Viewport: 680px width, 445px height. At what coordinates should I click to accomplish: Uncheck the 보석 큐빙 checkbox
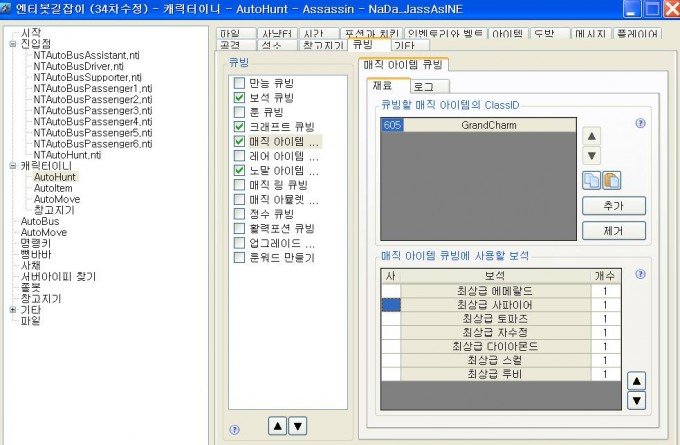click(239, 98)
